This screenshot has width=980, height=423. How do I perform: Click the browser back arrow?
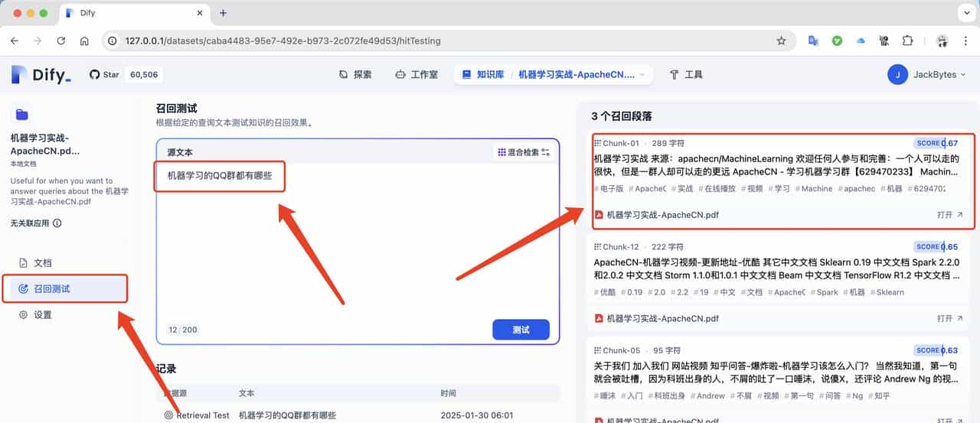15,41
